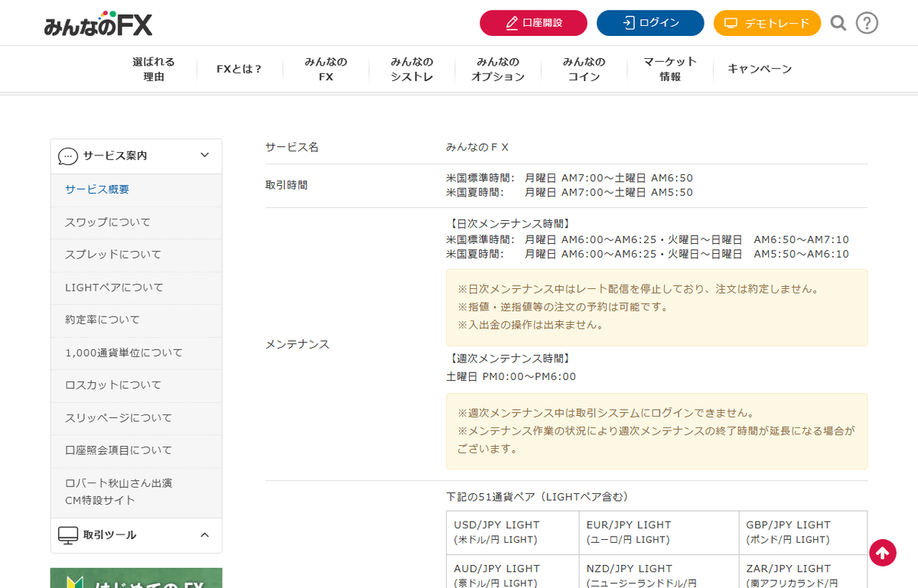Select the みんなのコイン menu item

[x=584, y=70]
